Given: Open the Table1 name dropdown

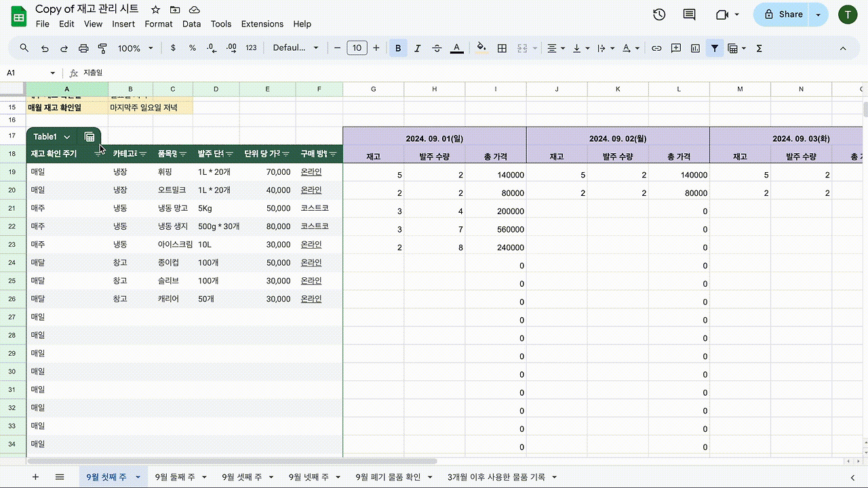Looking at the screenshot, I should [x=66, y=137].
